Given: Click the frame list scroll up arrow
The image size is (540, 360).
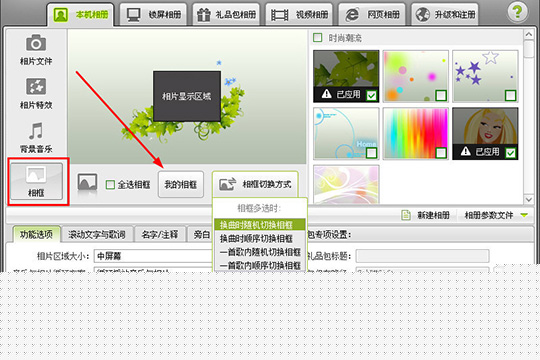Looking at the screenshot, I should pos(529,34).
